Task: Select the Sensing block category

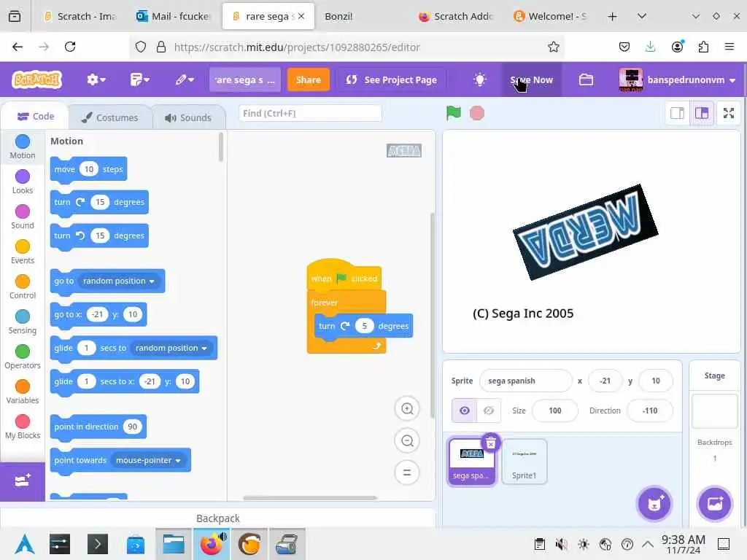Action: pyautogui.click(x=23, y=322)
